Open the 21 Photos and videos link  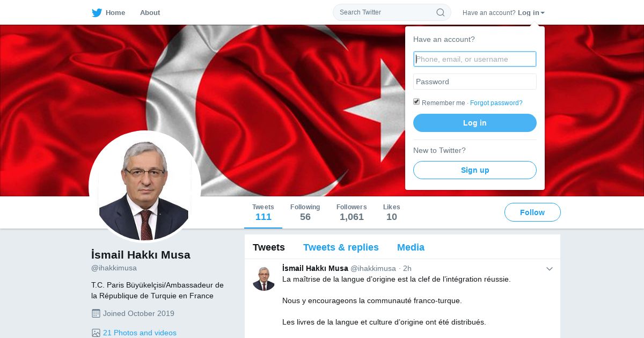coord(140,333)
